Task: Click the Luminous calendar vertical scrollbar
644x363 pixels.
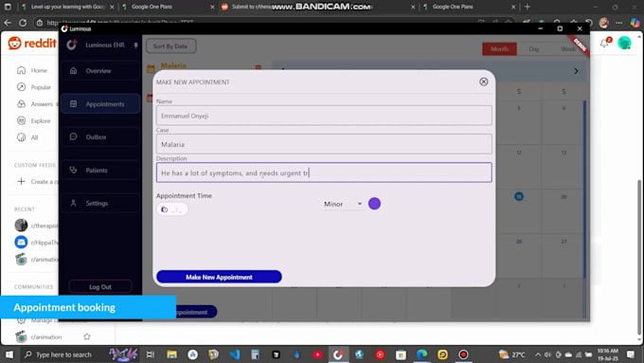Action: coord(584,190)
